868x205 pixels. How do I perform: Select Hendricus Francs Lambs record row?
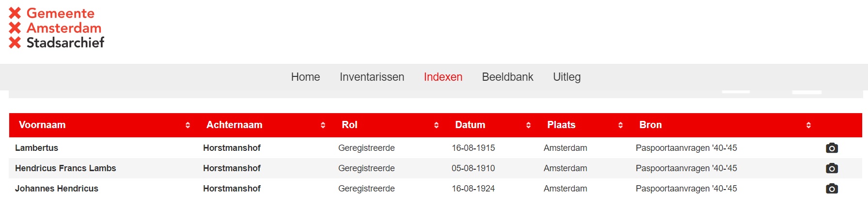pyautogui.click(x=435, y=168)
